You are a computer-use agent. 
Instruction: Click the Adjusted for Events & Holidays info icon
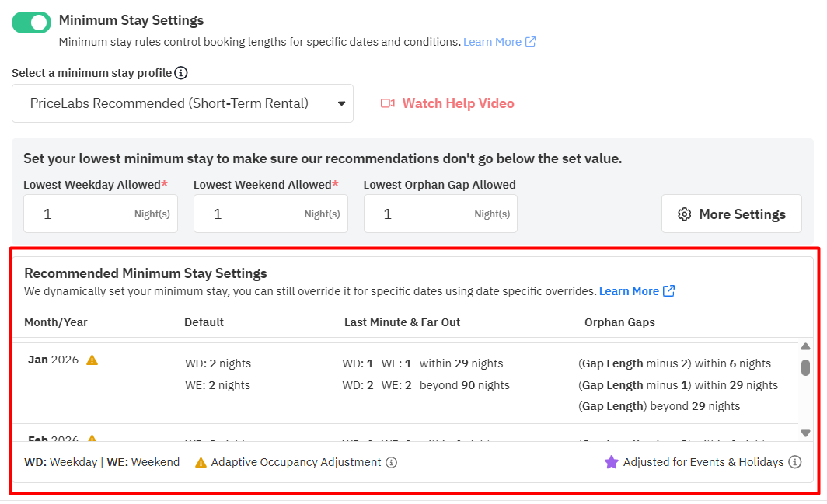794,462
